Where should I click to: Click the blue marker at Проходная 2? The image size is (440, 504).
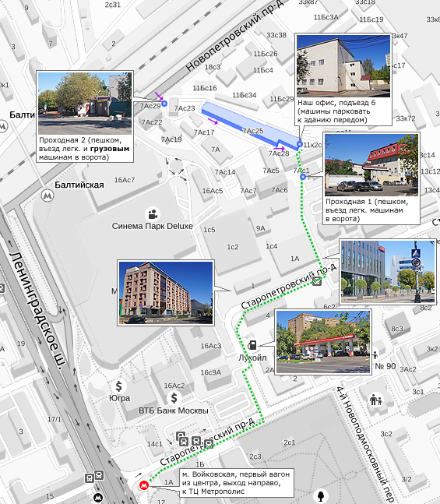click(164, 104)
